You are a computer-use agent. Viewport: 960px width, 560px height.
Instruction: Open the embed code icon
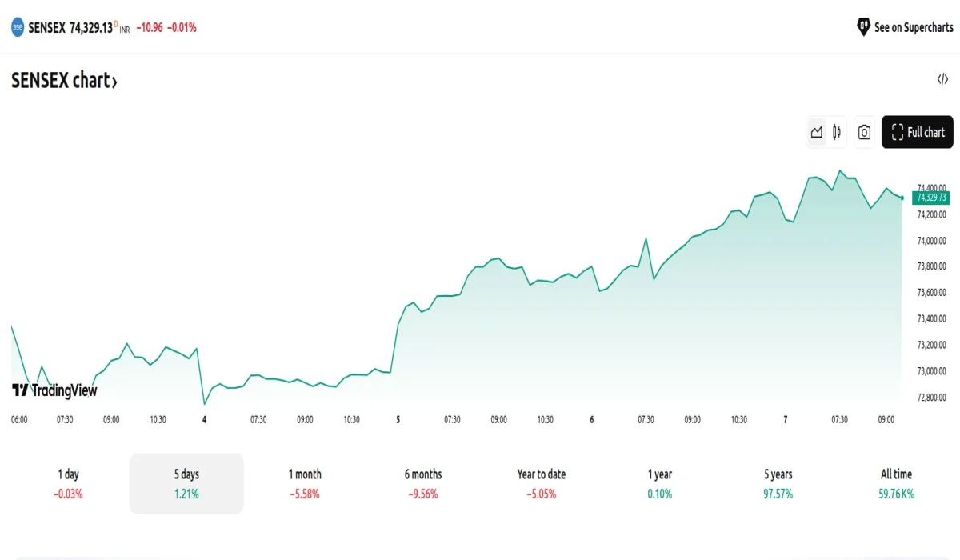[x=942, y=79]
